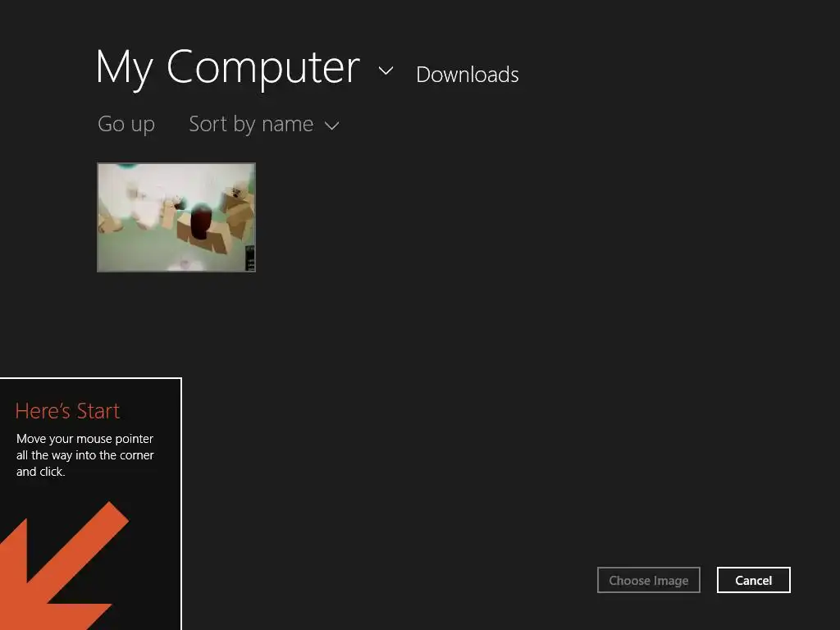Click the Downloads folder label
Image resolution: width=840 pixels, height=630 pixels.
(467, 75)
